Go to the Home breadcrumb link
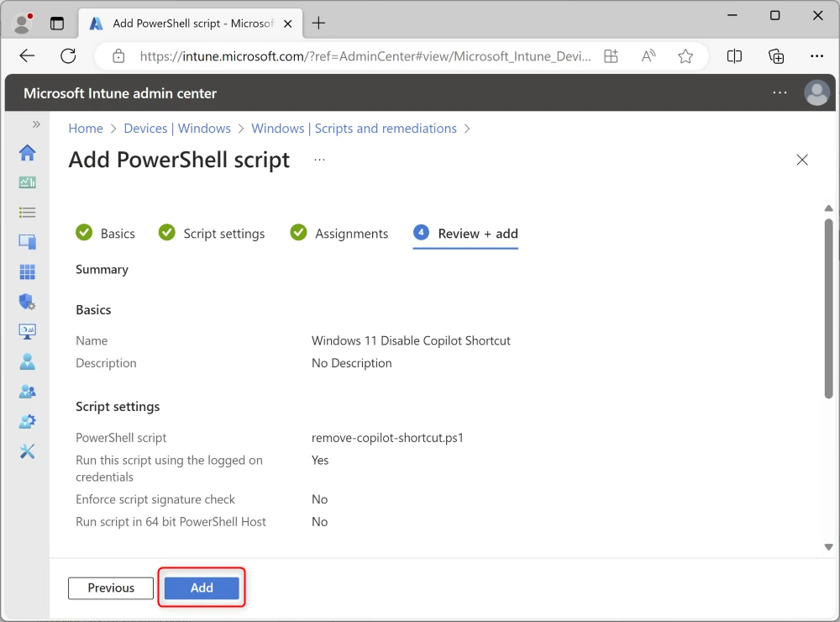 [86, 128]
